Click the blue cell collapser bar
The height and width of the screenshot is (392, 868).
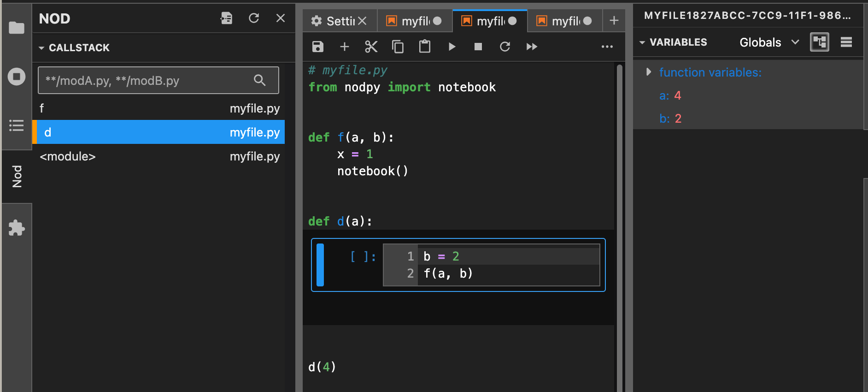click(320, 265)
